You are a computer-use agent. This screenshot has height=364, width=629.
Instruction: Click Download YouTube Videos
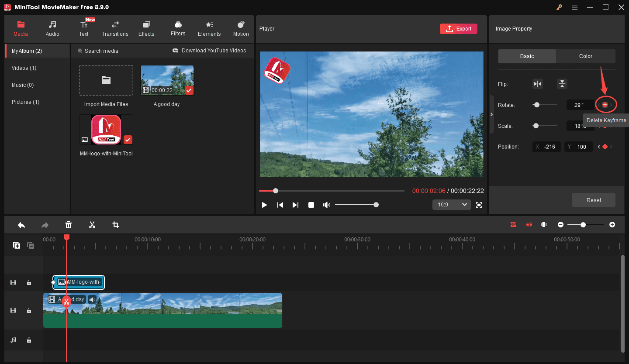209,51
